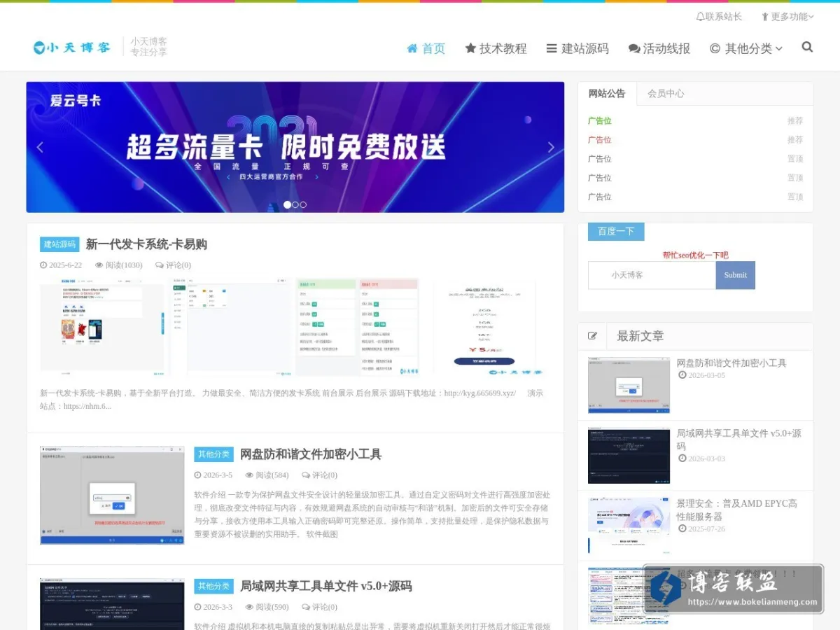840x630 pixels.
Task: Click the home icon beside 首页
Action: click(413, 48)
